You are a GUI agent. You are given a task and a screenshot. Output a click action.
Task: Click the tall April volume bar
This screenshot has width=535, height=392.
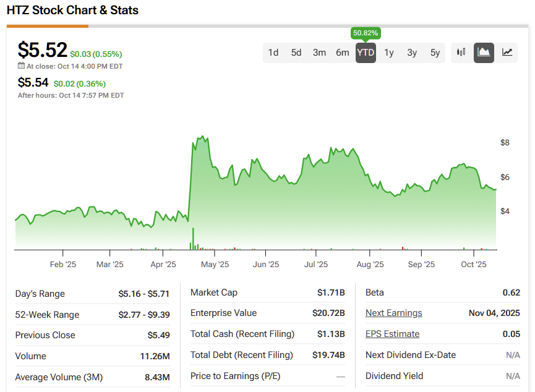click(193, 239)
